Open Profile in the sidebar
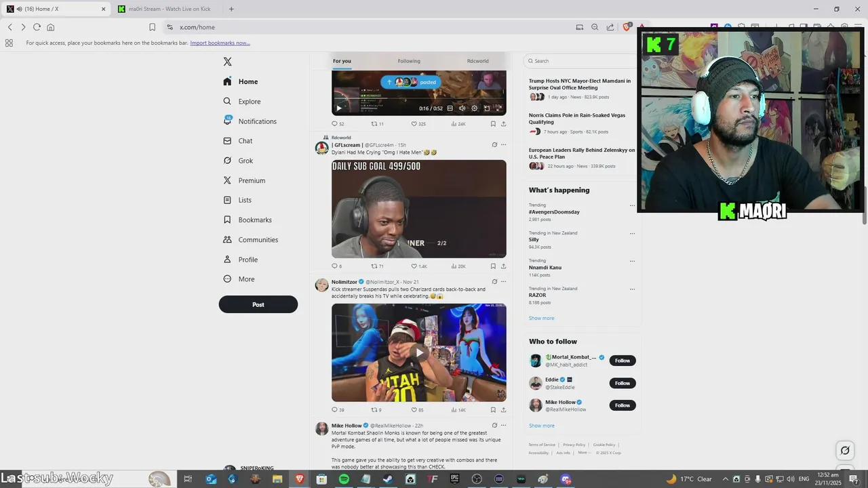Screen dimensions: 868x488 pyautogui.click(x=241, y=260)
